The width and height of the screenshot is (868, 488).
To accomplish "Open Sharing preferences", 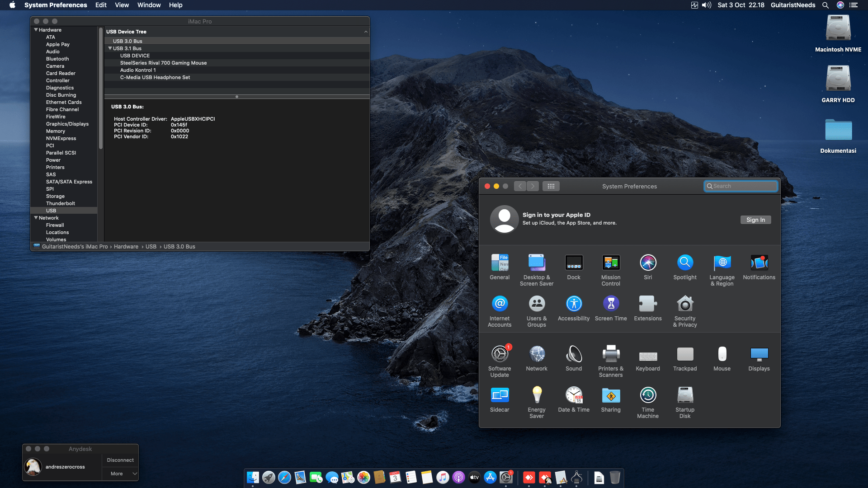I will [x=611, y=399].
